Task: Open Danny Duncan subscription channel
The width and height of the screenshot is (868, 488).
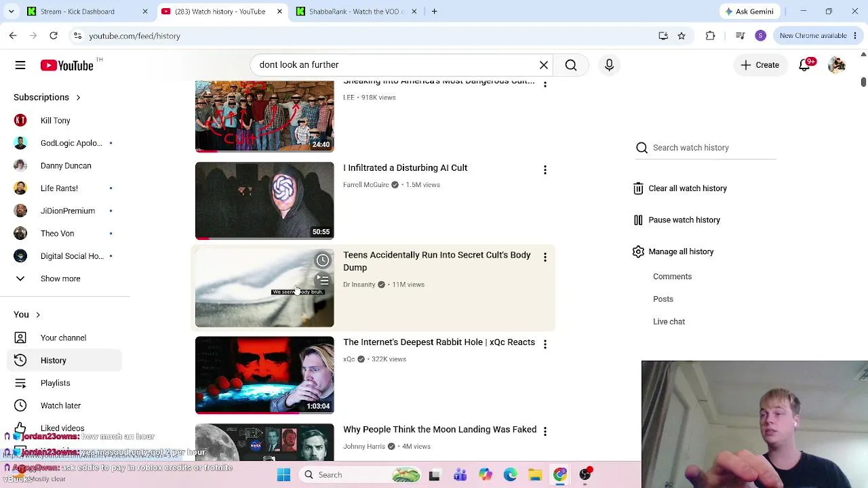Action: (65, 165)
